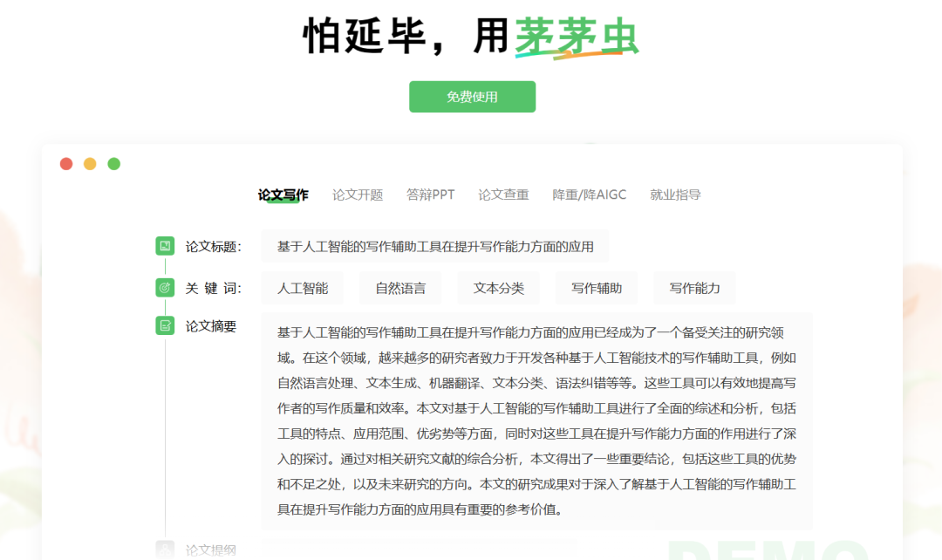Viewport: 942px width, 560px height.
Task: Click the 论文摘要 abstract text box
Action: coord(537,421)
